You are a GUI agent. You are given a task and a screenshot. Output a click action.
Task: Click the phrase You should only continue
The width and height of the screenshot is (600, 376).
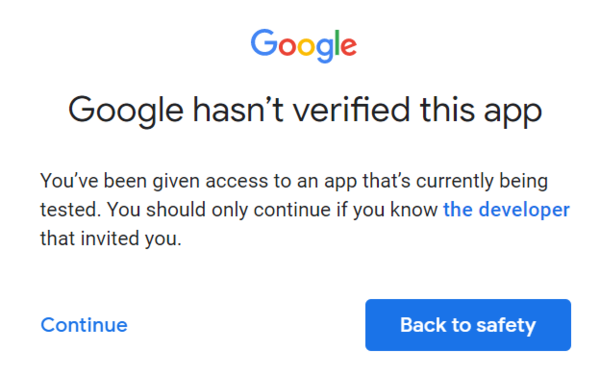(x=218, y=210)
